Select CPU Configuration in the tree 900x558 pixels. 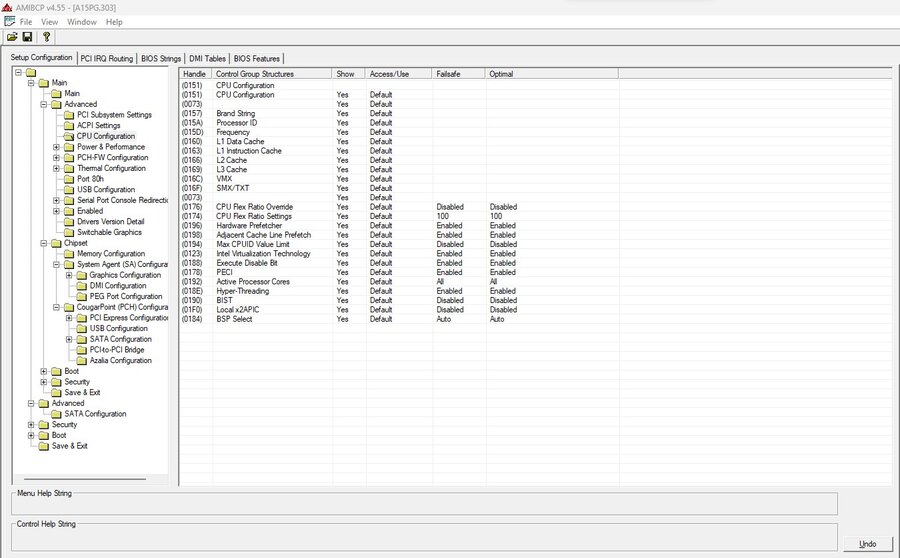pyautogui.click(x=106, y=136)
